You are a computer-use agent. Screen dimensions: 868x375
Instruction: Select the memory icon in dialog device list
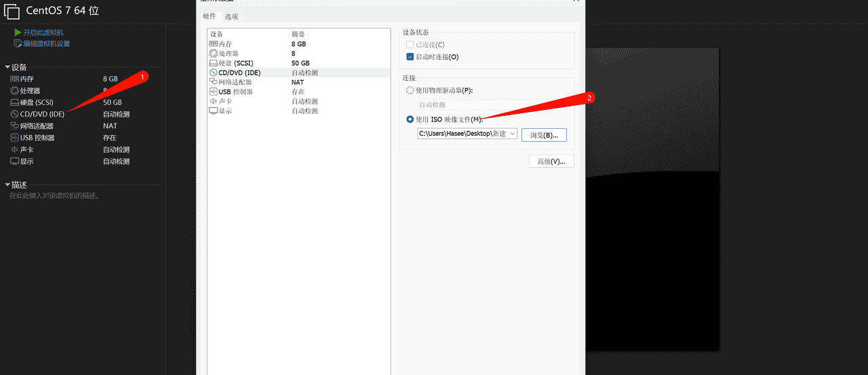pyautogui.click(x=214, y=43)
